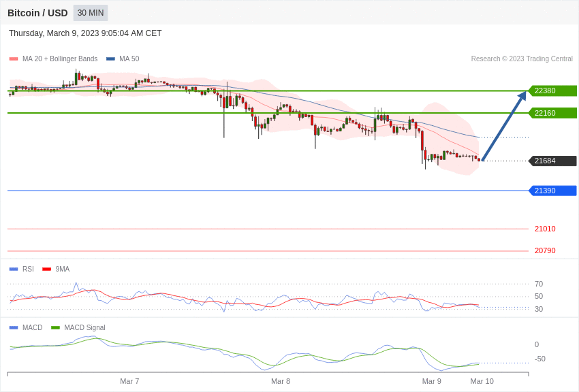The width and height of the screenshot is (579, 392).
Task: Click the 30 MIN timeframe badge
Action: [x=91, y=13]
